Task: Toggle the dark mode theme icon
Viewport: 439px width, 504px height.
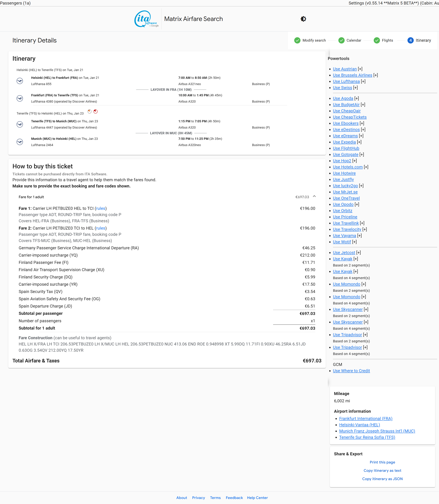Action: [303, 19]
